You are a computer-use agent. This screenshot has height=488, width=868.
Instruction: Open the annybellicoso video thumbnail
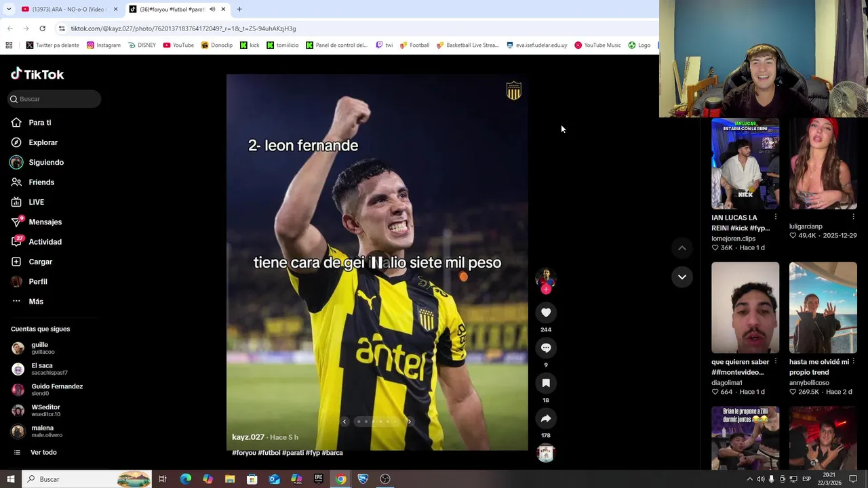click(x=823, y=308)
